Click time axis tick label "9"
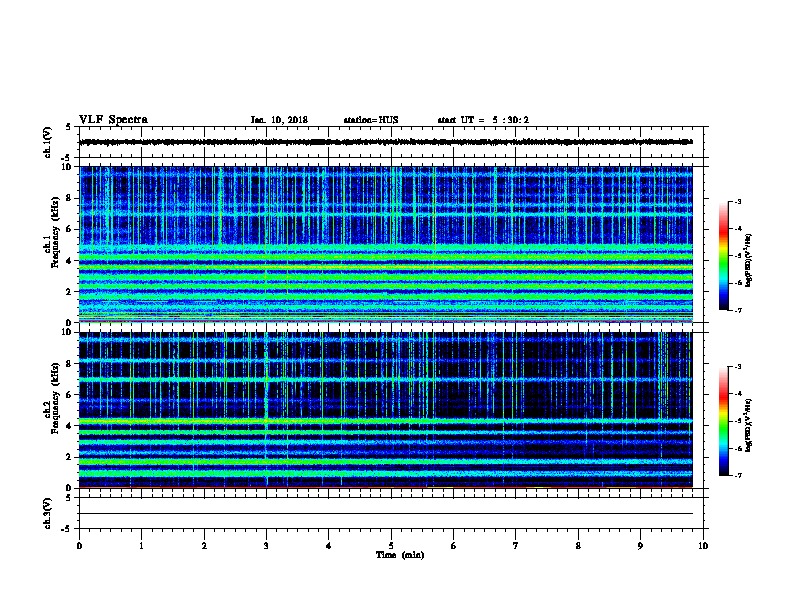Image resolution: width=792 pixels, height=612 pixels. tap(640, 546)
